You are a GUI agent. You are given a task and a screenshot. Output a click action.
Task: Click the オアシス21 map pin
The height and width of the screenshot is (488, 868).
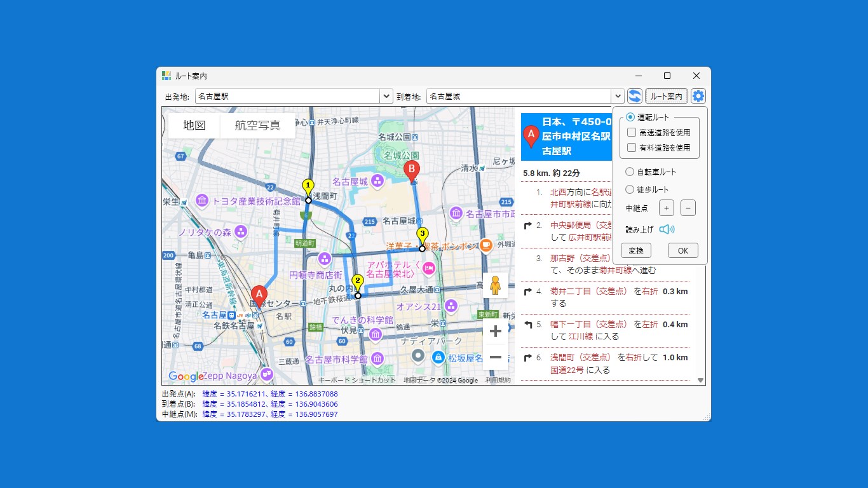coord(452,306)
